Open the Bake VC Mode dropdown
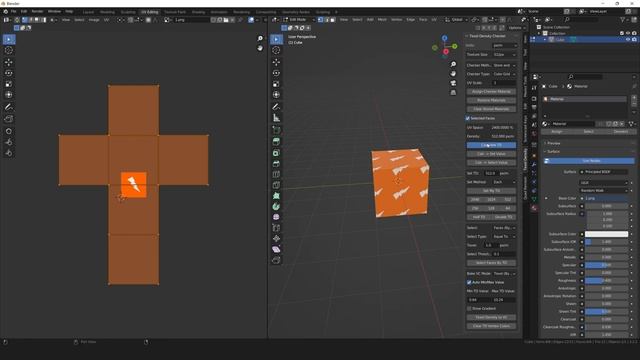Screen dimensions: 640x360 click(x=504, y=273)
